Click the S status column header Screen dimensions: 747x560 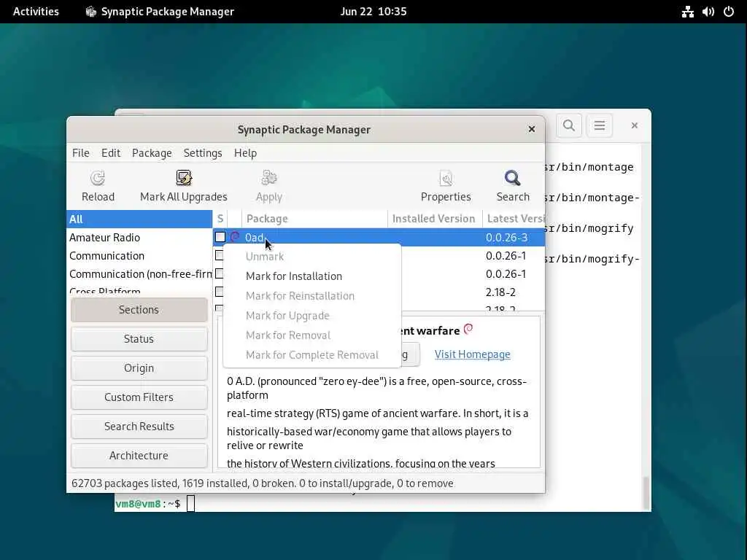click(x=220, y=219)
